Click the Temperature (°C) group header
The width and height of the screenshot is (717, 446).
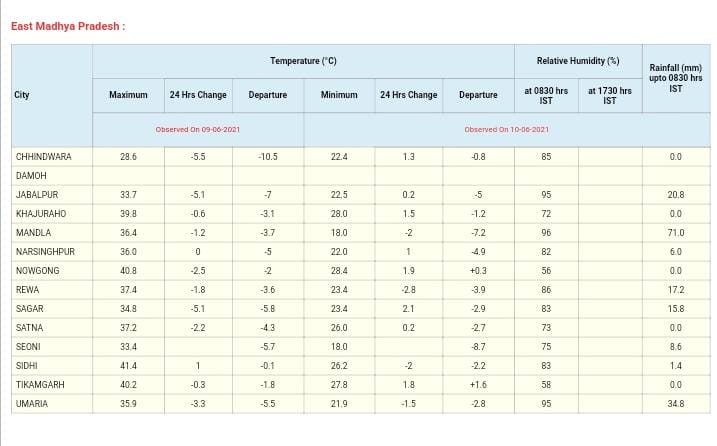pyautogui.click(x=303, y=61)
